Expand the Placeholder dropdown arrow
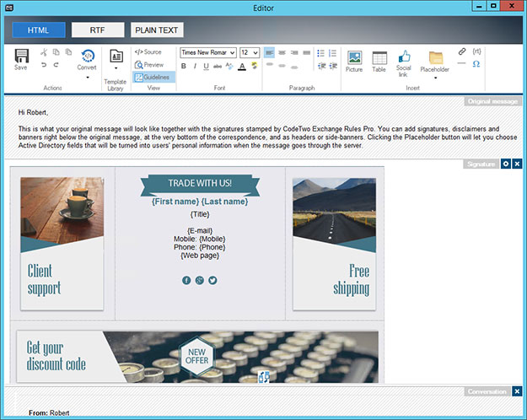The image size is (527, 420). coord(436,78)
